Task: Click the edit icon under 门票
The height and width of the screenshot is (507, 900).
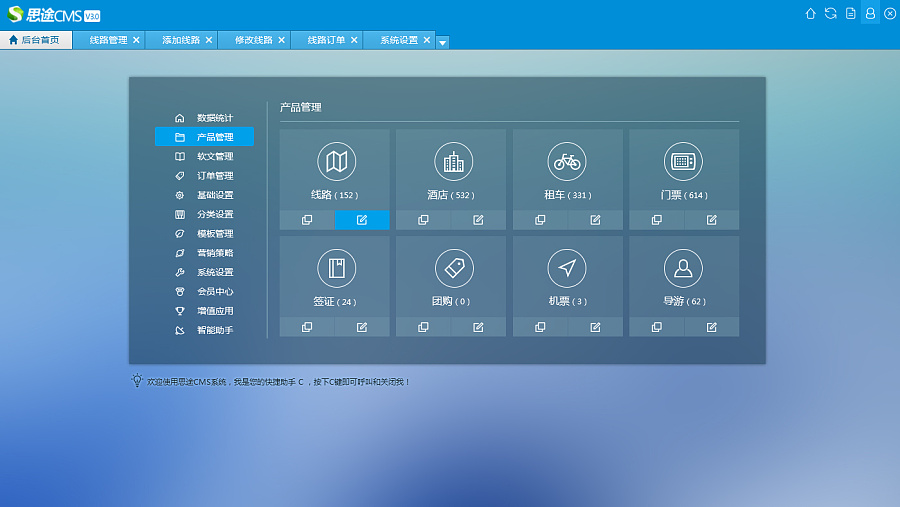Action: 712,220
